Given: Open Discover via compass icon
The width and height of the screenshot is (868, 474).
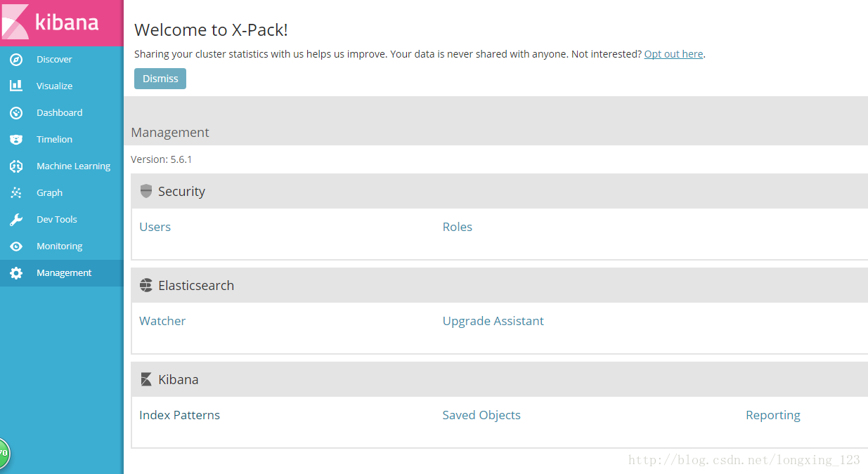Looking at the screenshot, I should 16,60.
